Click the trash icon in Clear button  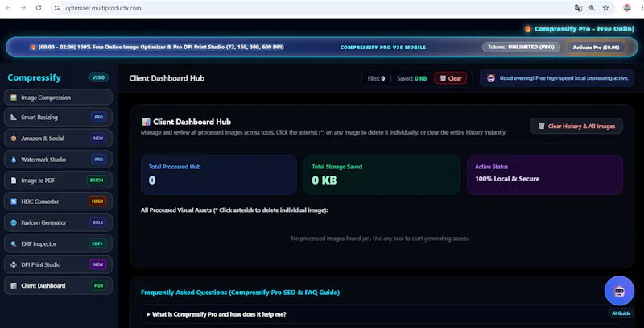click(443, 78)
